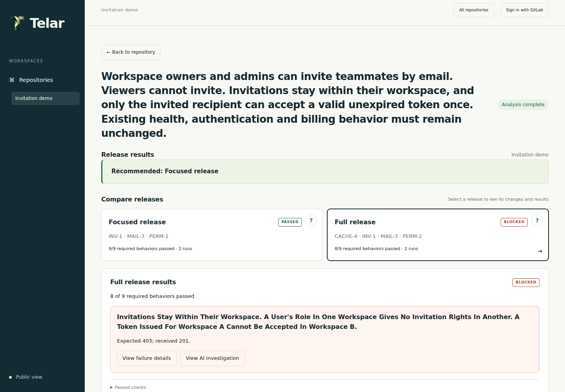
Task: Click 'CACHE-4 · INV-1 · MAIL-3 · PERM-2' text
Action: (x=378, y=236)
